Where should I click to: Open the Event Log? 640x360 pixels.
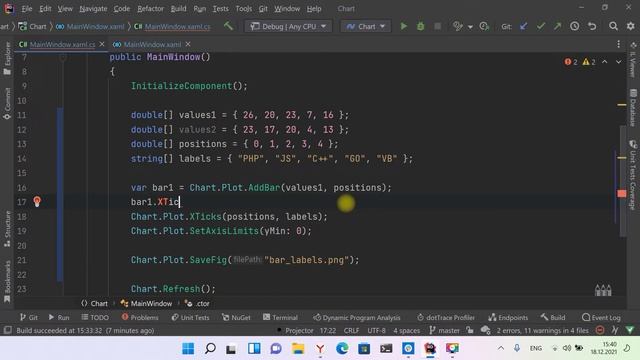click(x=601, y=317)
